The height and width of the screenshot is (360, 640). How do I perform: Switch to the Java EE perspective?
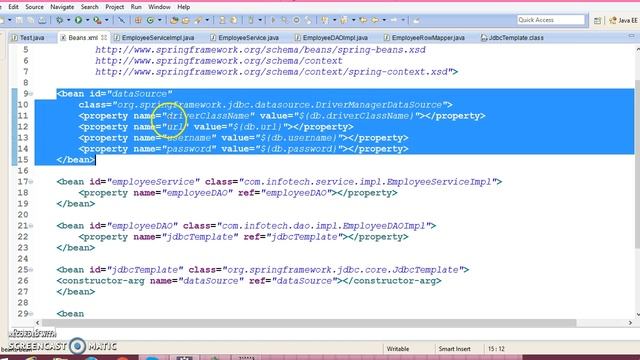coord(623,20)
